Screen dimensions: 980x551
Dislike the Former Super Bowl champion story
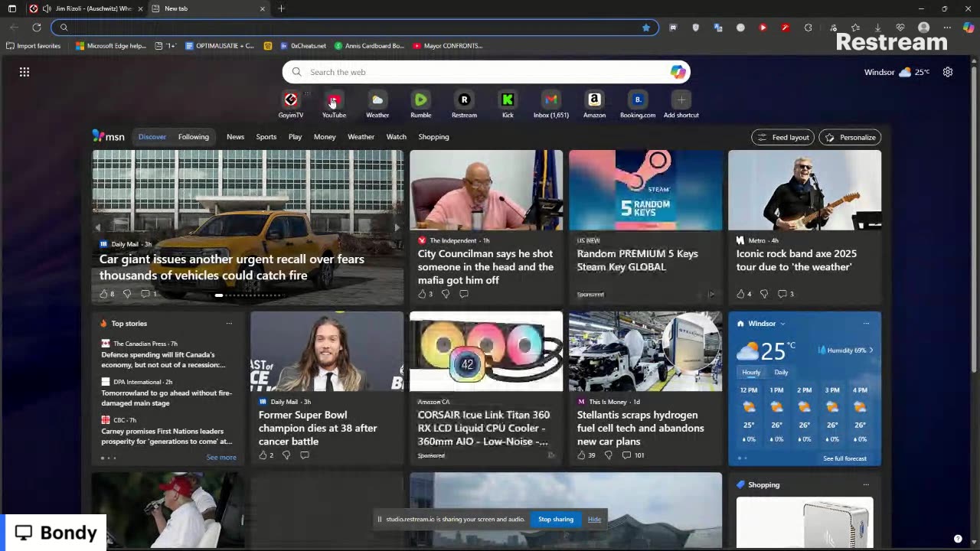[x=286, y=455]
